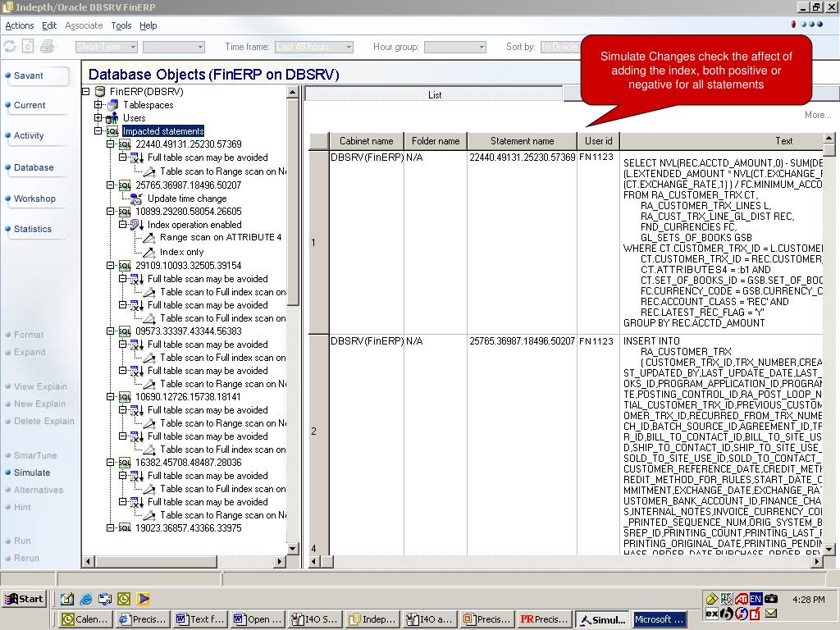Click SQL icon of statement 29109.10093.32505.39154

[x=125, y=266]
